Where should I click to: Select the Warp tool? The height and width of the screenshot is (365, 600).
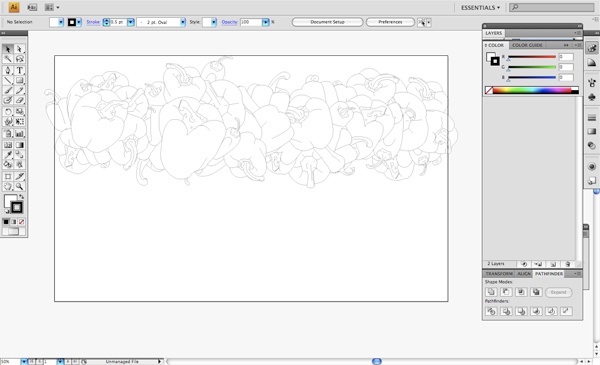(8, 122)
